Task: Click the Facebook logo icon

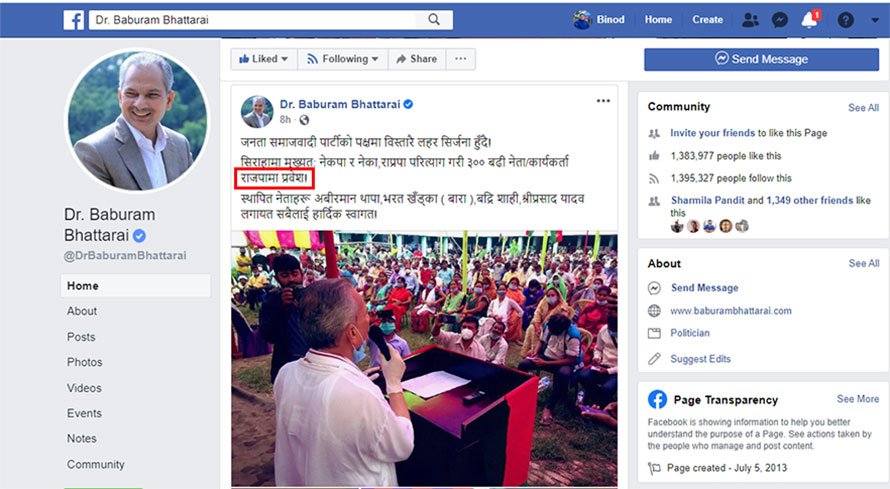Action: [74, 20]
